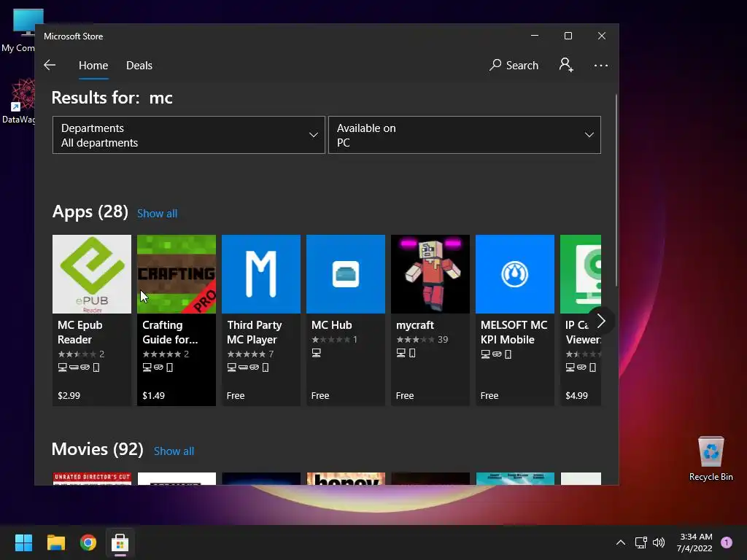
Task: Click the mycraft star rating
Action: pyautogui.click(x=415, y=340)
